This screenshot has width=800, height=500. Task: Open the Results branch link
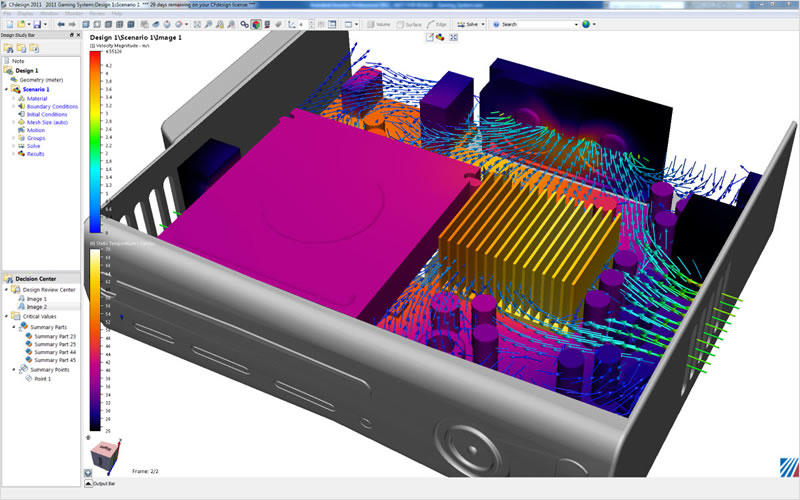(35, 154)
